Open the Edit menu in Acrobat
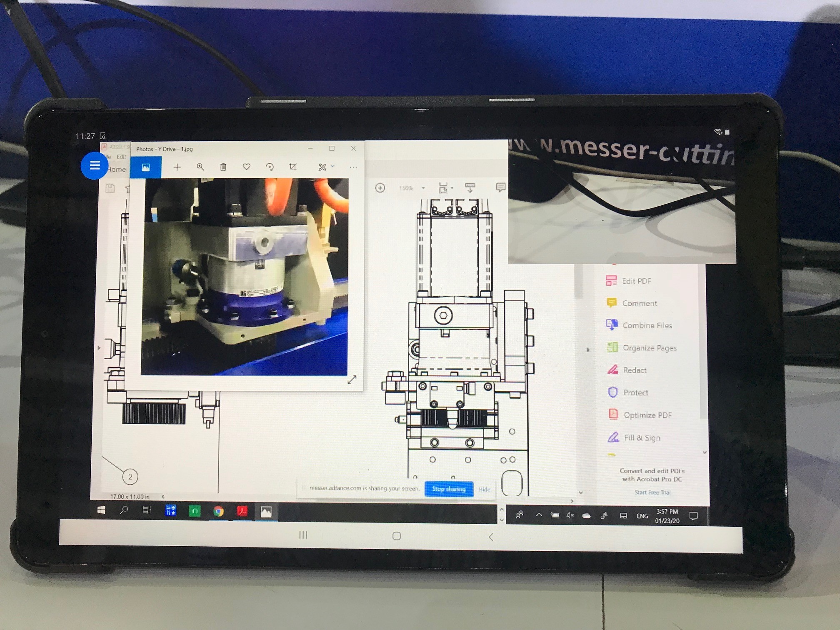 click(121, 157)
